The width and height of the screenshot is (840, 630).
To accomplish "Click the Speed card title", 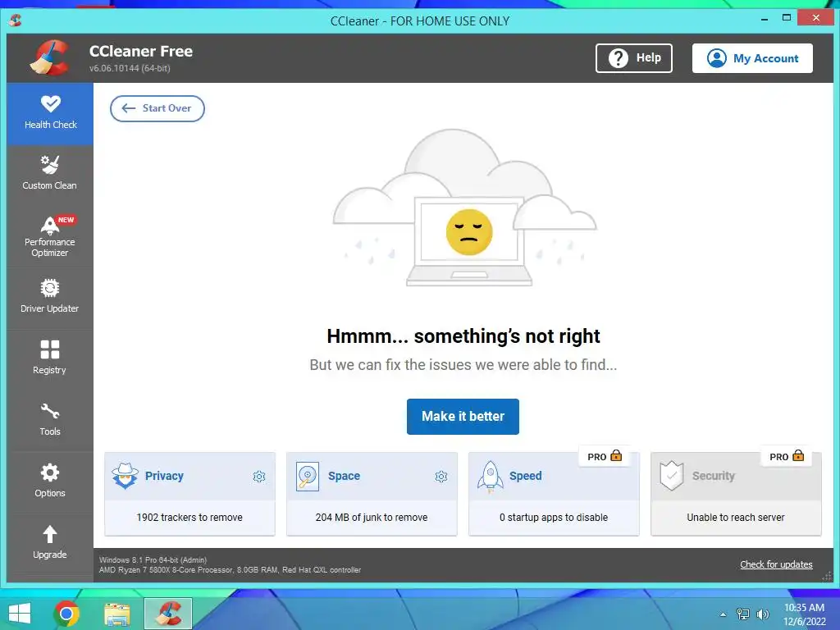I will 526,476.
